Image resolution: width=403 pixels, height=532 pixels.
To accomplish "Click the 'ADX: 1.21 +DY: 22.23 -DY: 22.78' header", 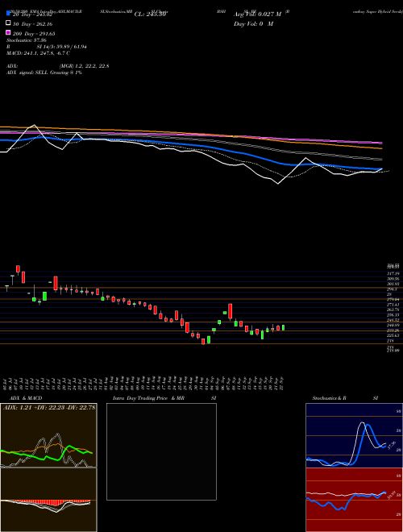I will coord(49,408).
